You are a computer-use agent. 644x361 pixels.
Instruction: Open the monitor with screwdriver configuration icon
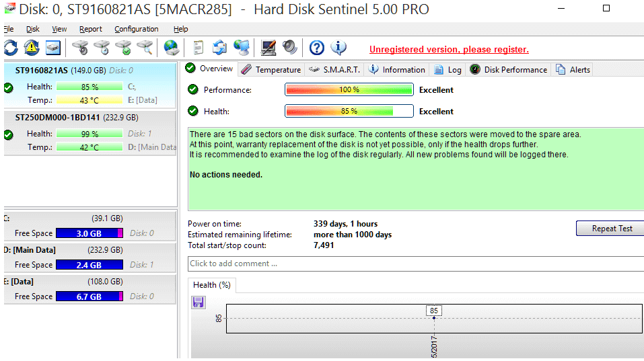pos(269,48)
